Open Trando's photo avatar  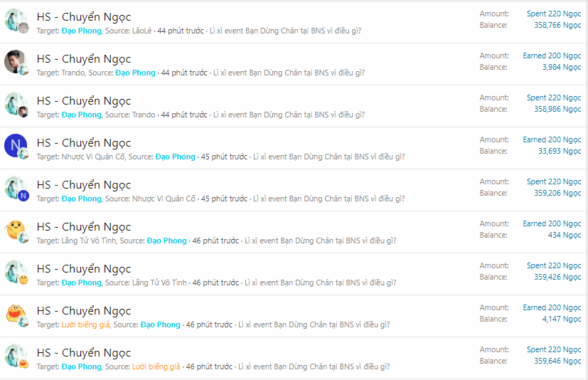pyautogui.click(x=16, y=62)
